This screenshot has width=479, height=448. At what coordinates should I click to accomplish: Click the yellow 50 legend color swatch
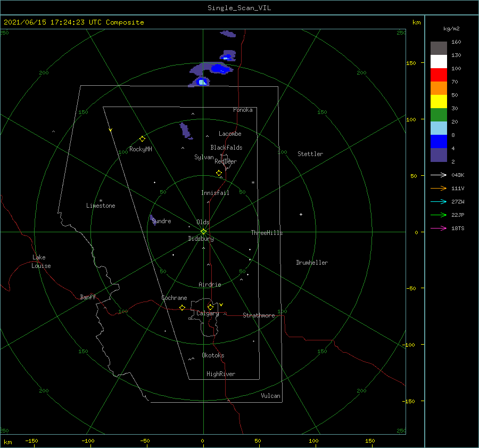(x=439, y=102)
